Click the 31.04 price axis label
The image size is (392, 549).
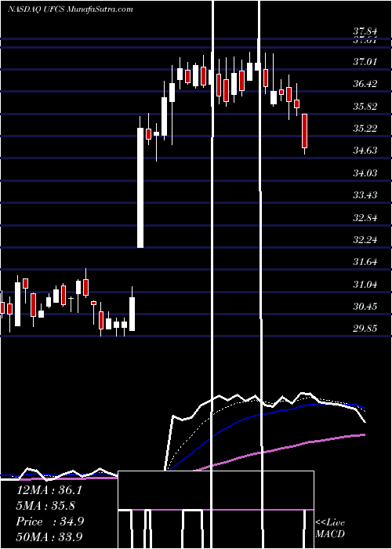point(365,285)
